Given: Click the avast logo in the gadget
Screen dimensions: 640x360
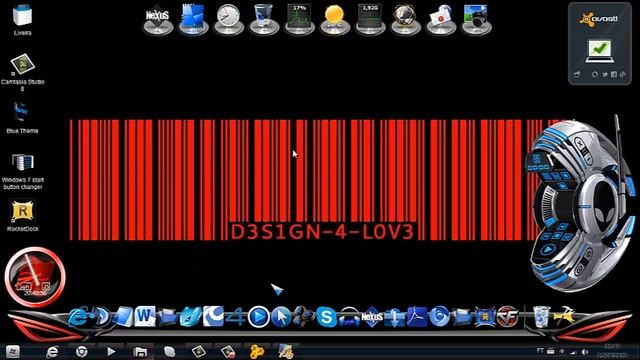Looking at the screenshot, I should 599,19.
